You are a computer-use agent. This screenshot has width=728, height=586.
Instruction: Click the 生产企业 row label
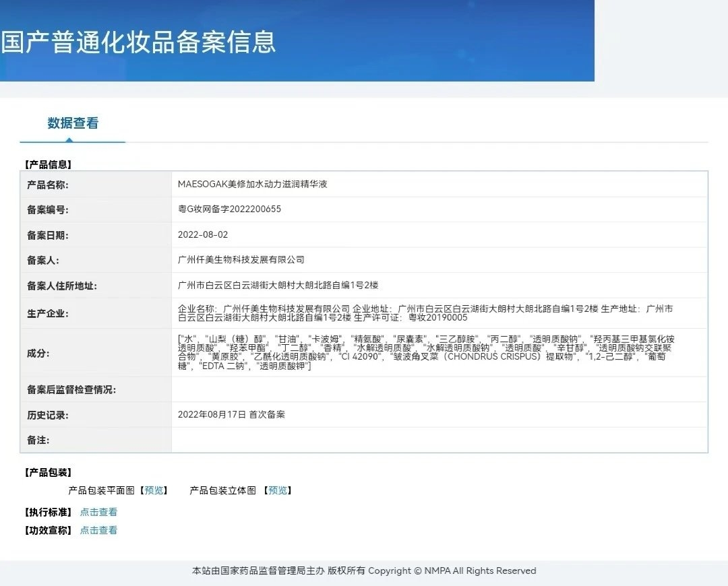coord(47,314)
